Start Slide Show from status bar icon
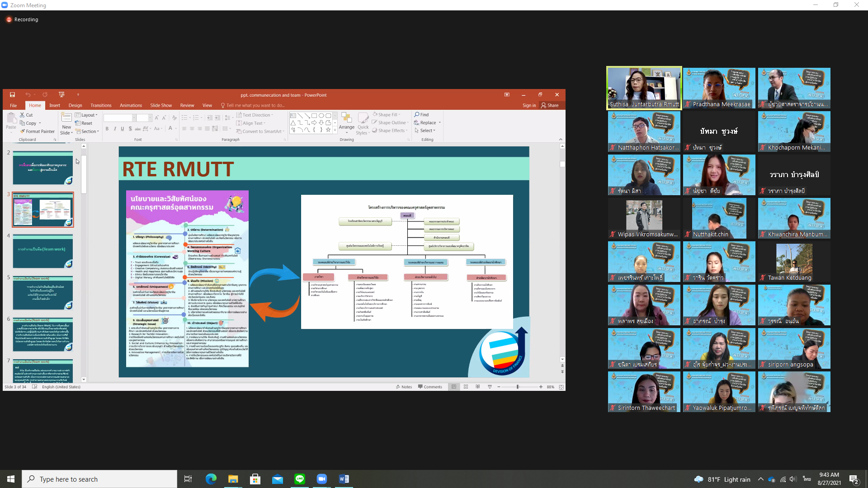This screenshot has height=488, width=868. (x=490, y=387)
